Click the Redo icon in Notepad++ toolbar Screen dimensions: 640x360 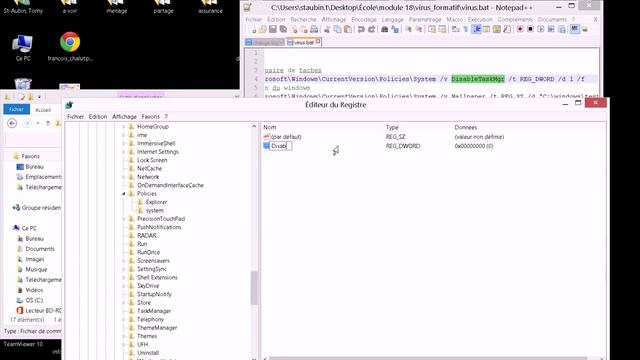click(x=371, y=29)
